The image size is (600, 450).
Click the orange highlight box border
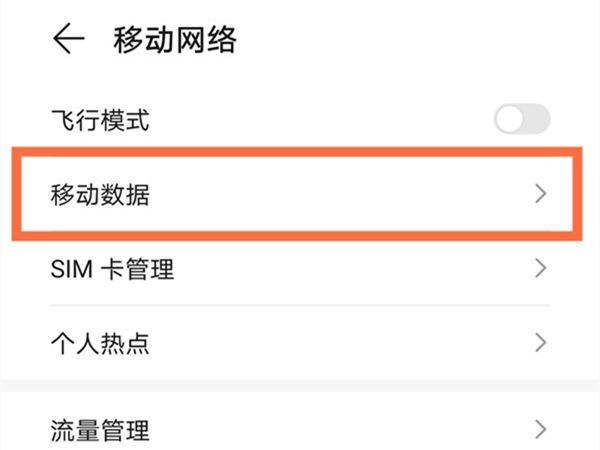[x=297, y=152]
